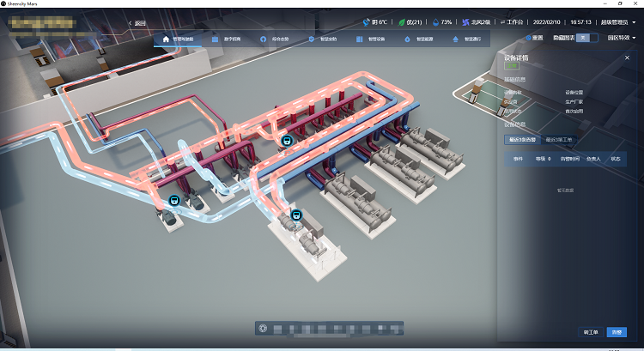Click the blue humidity droplet icon
644x351 pixels.
click(x=435, y=22)
